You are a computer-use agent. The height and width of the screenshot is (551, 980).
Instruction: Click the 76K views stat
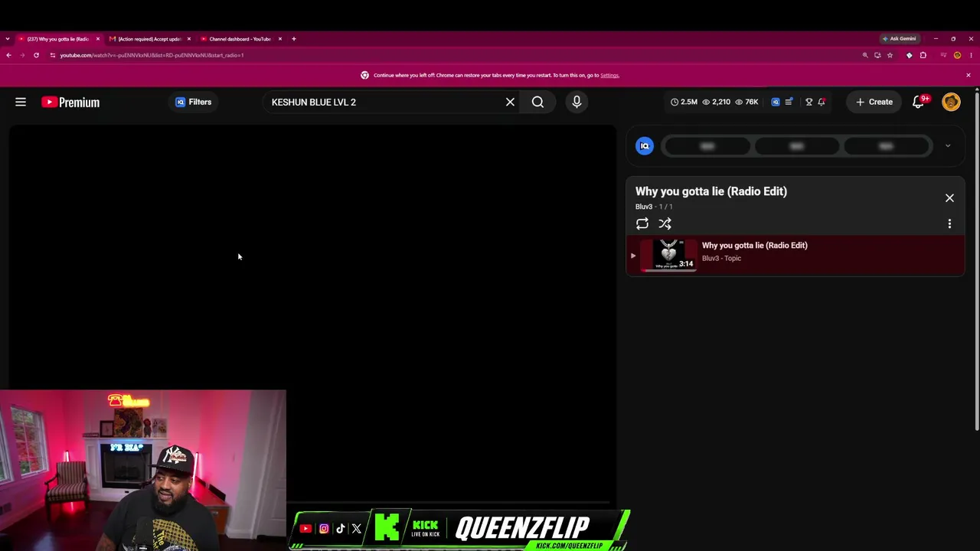[x=746, y=102]
